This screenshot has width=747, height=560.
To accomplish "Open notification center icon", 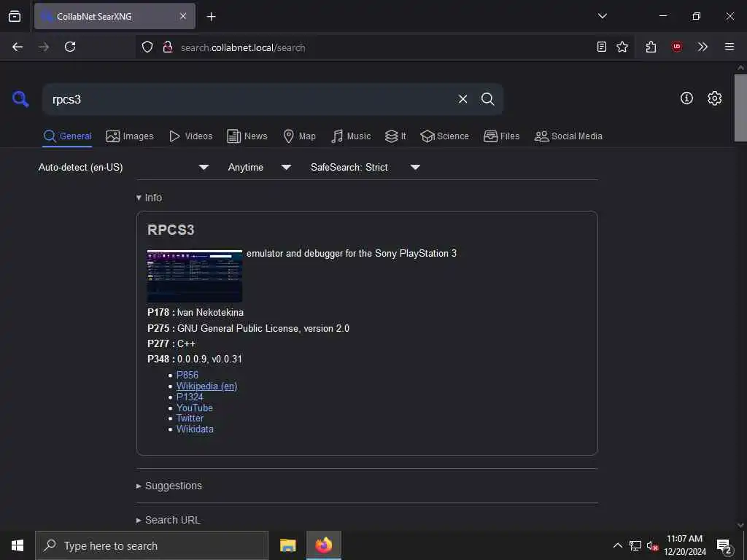I will pos(724,546).
